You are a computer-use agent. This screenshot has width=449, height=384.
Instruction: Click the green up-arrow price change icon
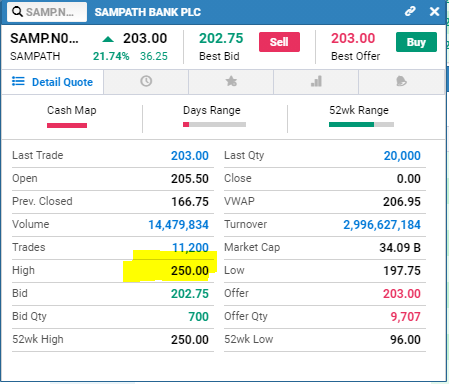click(x=108, y=39)
